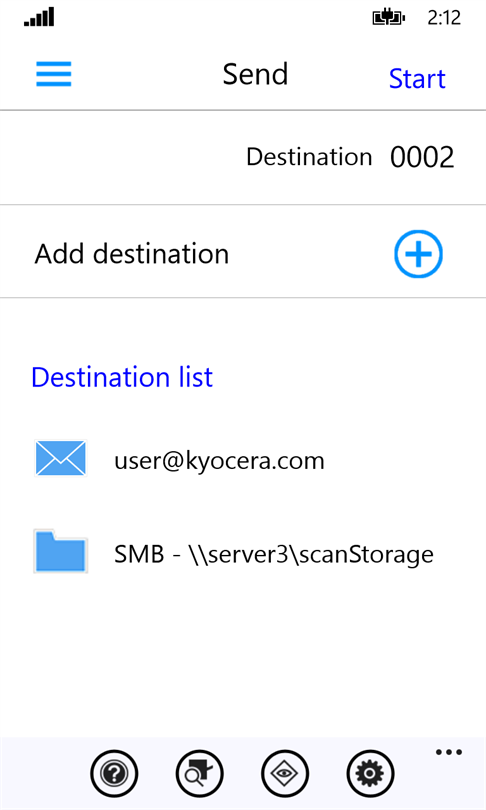Open settings with the gear icon

pyautogui.click(x=370, y=773)
